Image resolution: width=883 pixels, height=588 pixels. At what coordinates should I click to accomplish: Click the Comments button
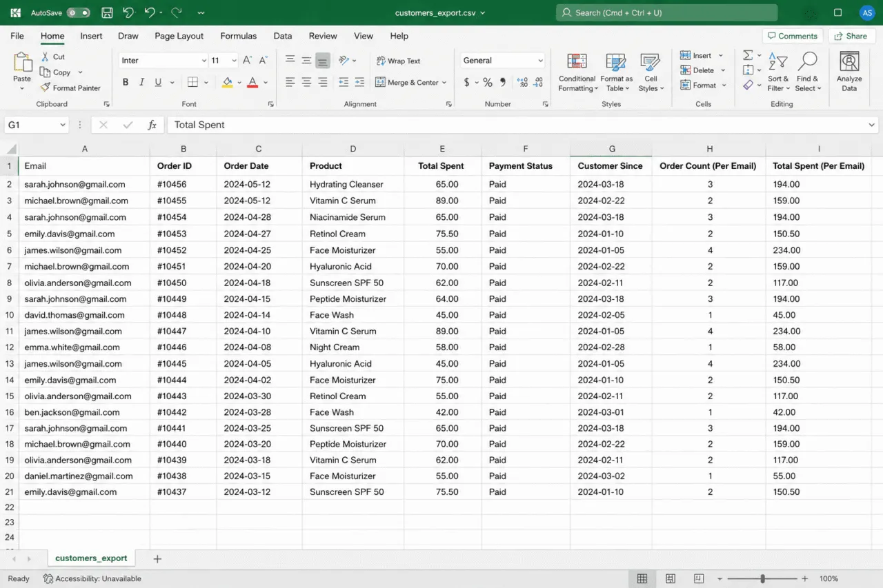(792, 36)
